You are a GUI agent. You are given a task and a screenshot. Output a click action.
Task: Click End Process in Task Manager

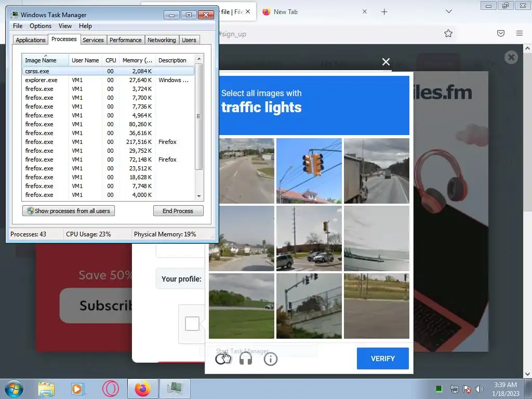(x=178, y=211)
